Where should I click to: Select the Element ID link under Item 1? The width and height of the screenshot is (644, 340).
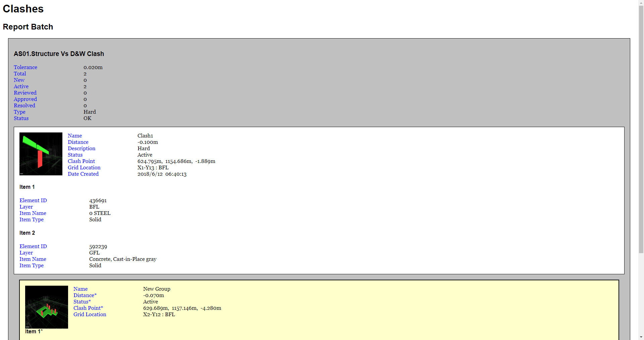coord(33,200)
